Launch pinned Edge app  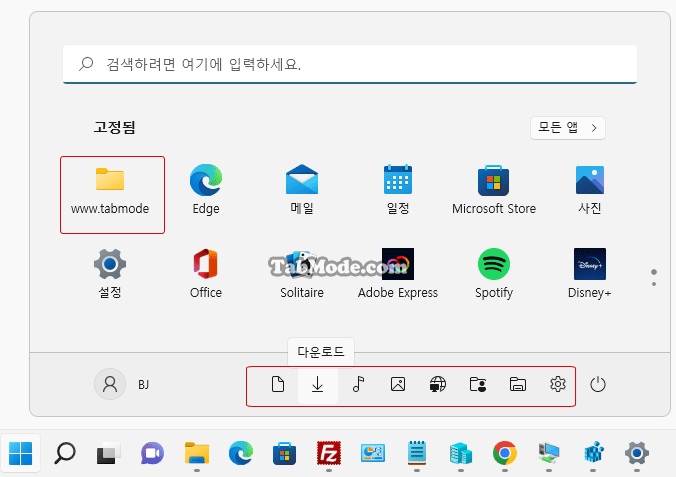coord(206,190)
